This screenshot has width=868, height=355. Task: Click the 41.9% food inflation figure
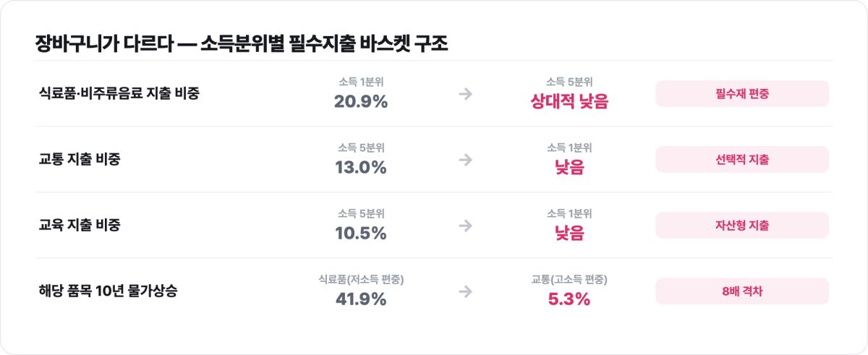pos(361,299)
